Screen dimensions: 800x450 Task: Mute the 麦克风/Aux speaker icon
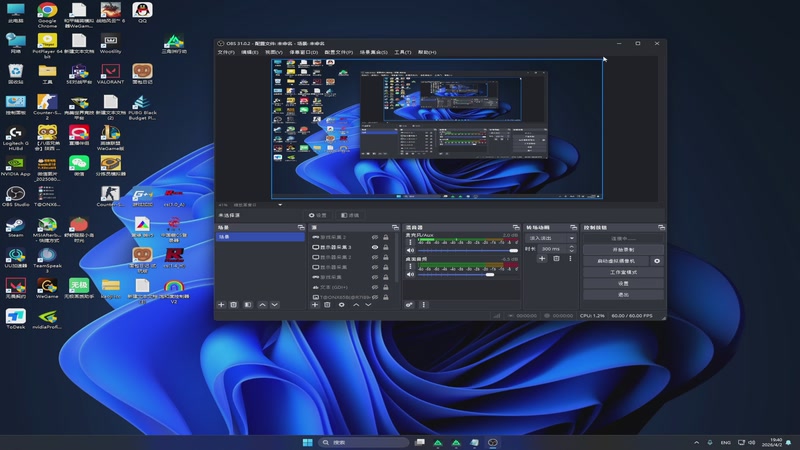tap(409, 249)
